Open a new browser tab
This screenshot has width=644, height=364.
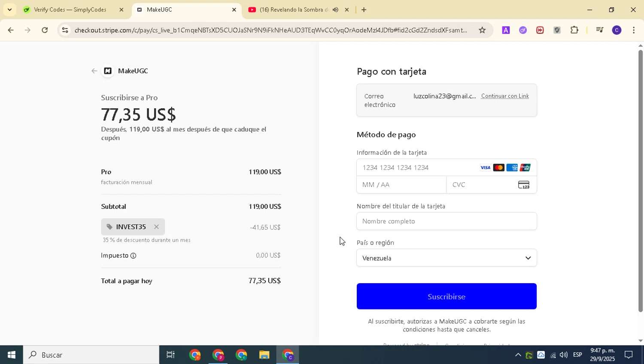[x=364, y=9]
